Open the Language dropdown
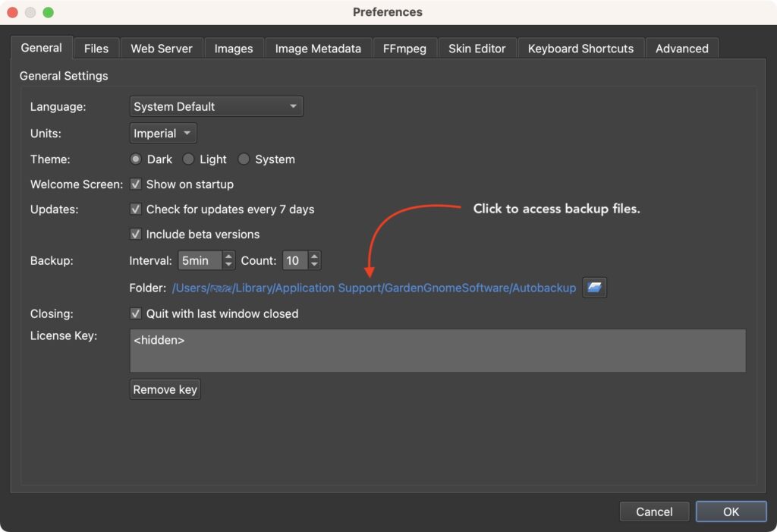Screen dimensions: 777x532 point(216,106)
